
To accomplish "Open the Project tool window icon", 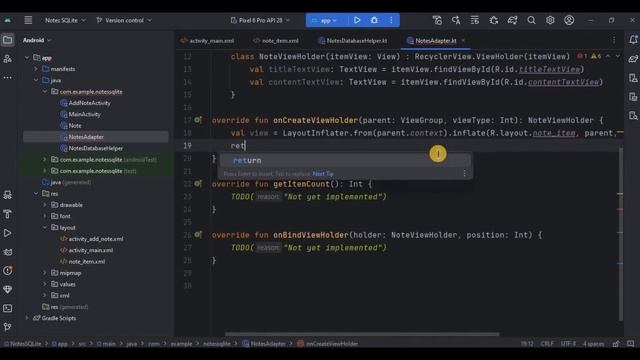I will tap(7, 40).
